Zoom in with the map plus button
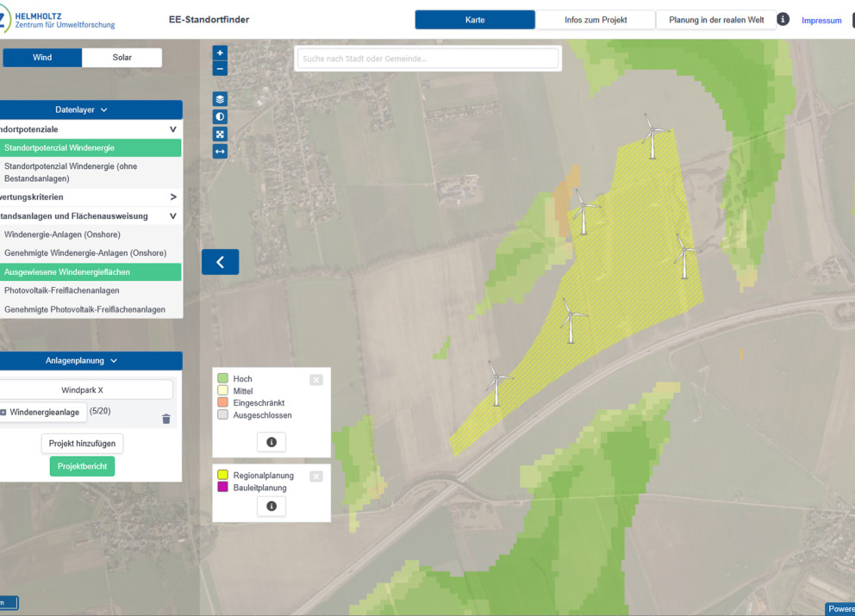Image resolution: width=855 pixels, height=616 pixels. [x=220, y=53]
